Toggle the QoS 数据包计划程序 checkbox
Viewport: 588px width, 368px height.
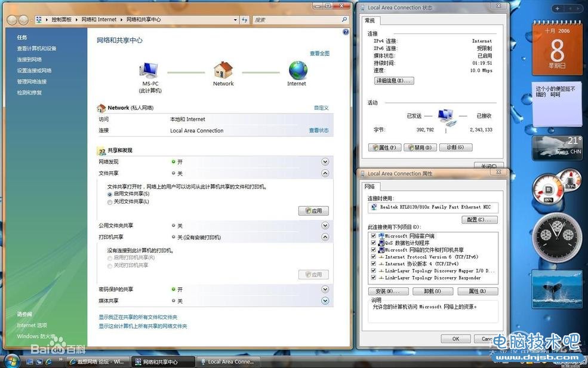click(x=374, y=243)
